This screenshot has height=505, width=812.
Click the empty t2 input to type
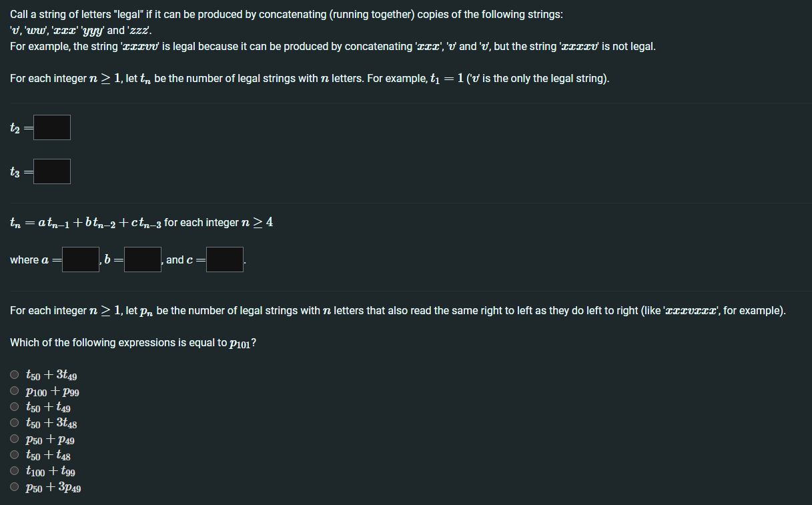point(51,127)
